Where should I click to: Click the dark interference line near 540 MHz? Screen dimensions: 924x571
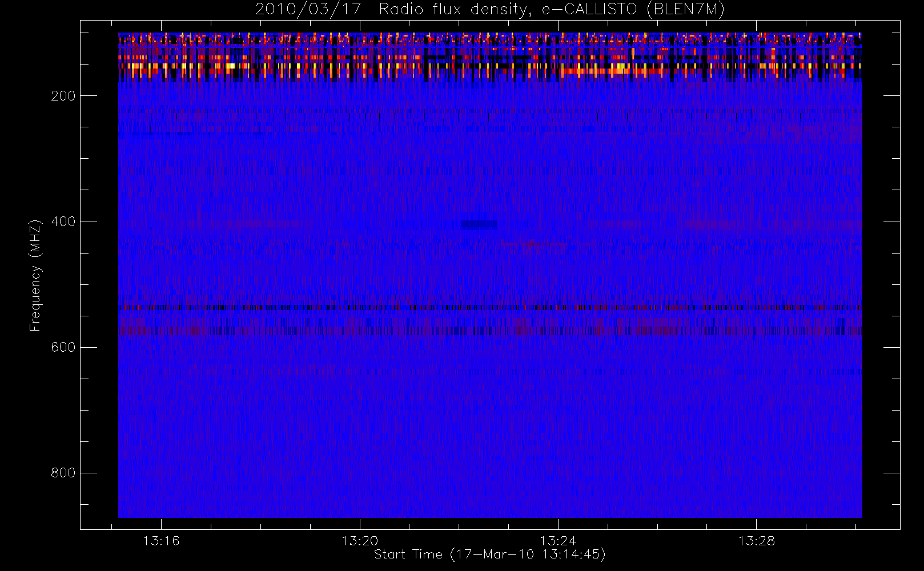coord(490,308)
